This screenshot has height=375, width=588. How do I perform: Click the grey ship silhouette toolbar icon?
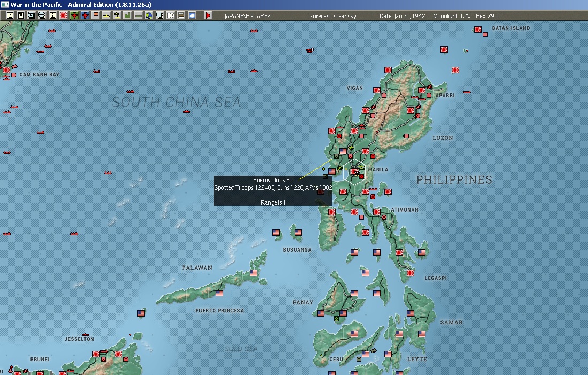[138, 15]
